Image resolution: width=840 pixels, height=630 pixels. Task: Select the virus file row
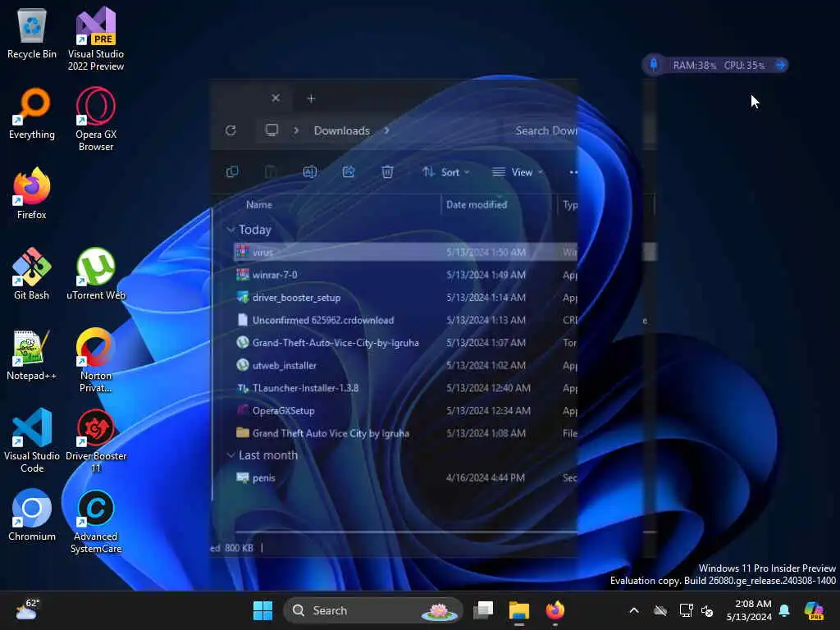[x=405, y=253]
